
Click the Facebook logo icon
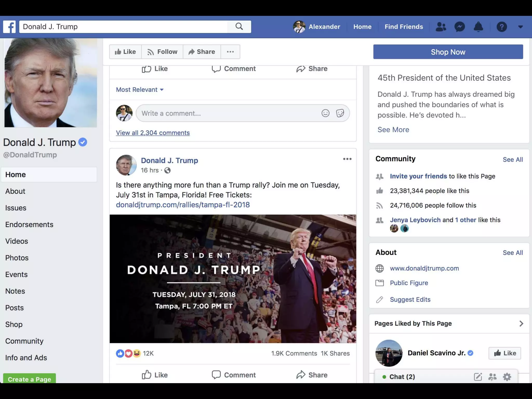pyautogui.click(x=9, y=27)
